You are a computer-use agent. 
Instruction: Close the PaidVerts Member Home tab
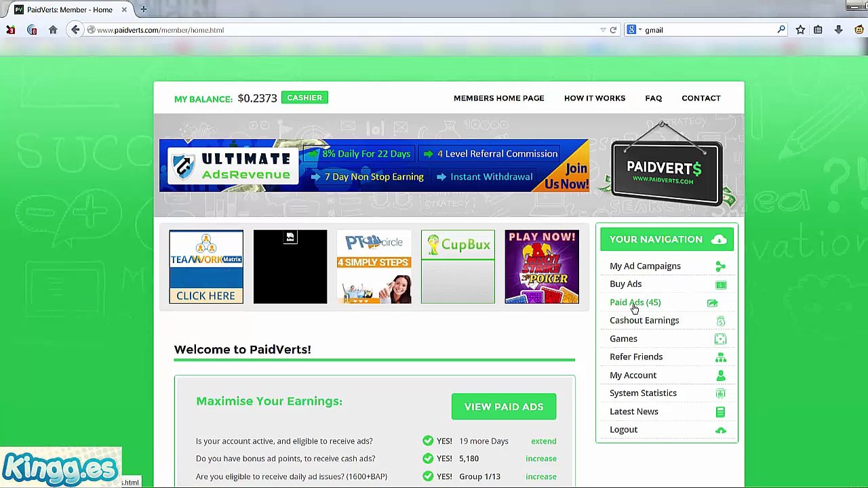tap(124, 9)
